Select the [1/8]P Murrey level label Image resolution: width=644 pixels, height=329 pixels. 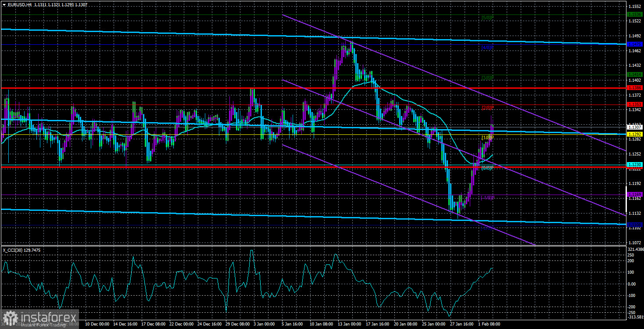pyautogui.click(x=487, y=137)
